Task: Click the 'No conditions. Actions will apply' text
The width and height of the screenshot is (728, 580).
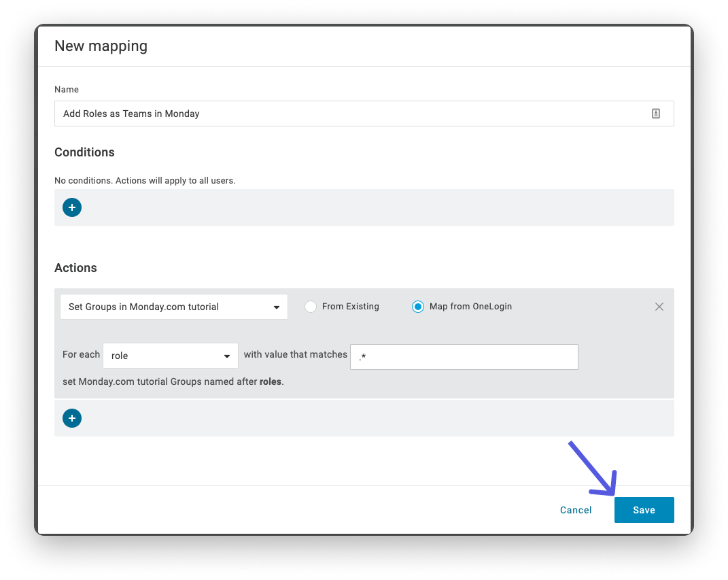Action: click(x=145, y=181)
